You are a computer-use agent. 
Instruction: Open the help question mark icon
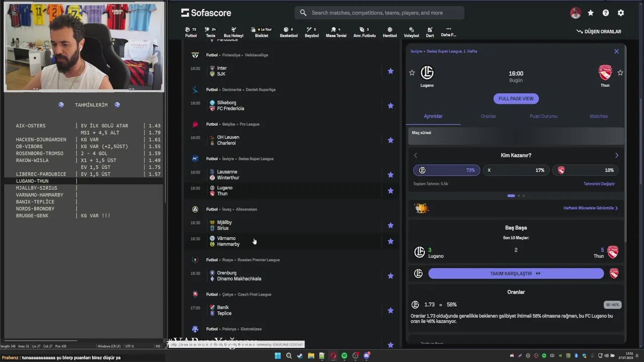(606, 13)
